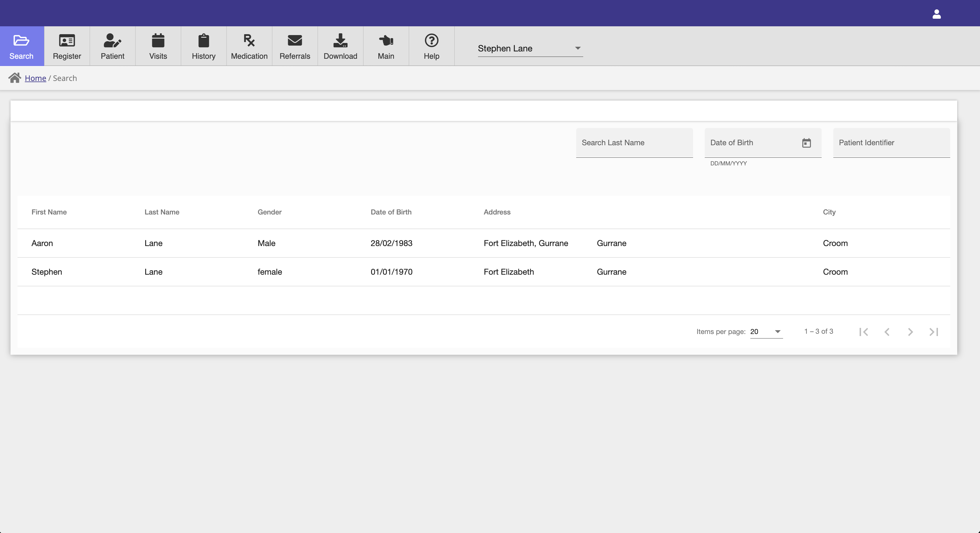Open the Main pointing hand icon
Image resolution: width=980 pixels, height=533 pixels.
[x=386, y=40]
